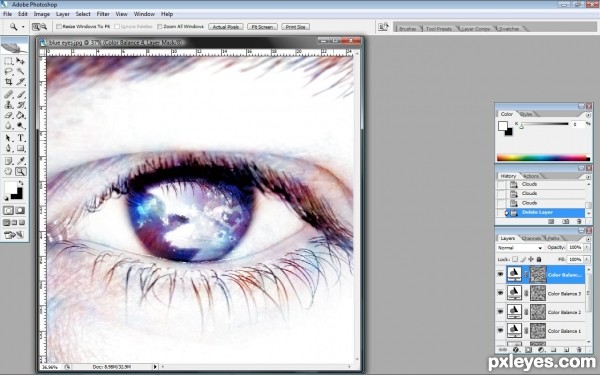This screenshot has height=375, width=600.
Task: Open the Layer menu
Action: (63, 14)
